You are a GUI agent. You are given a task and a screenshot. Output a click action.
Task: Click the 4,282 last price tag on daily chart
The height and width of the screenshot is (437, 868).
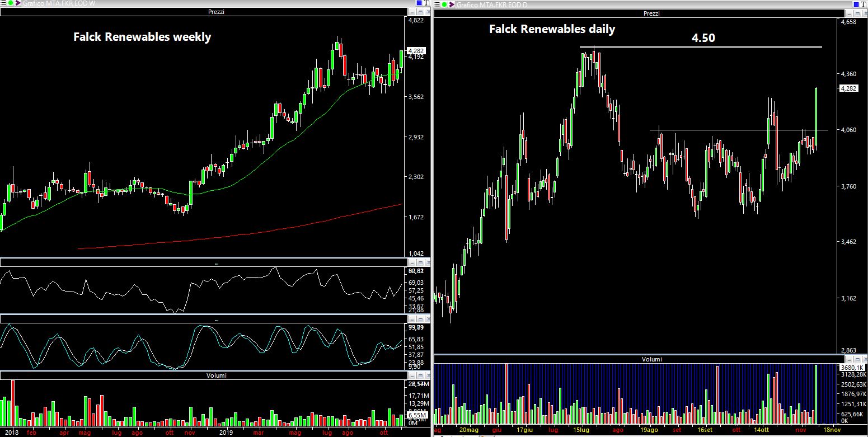tap(849, 88)
